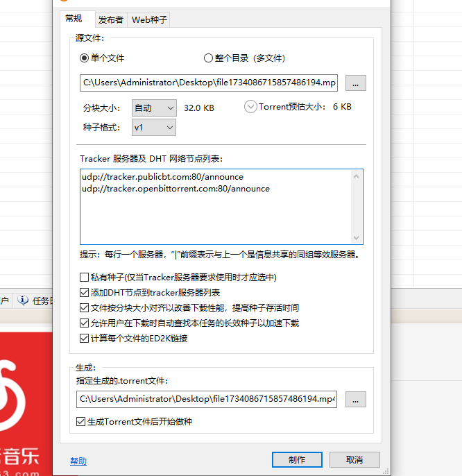Image resolution: width=462 pixels, height=476 pixels.
Task: Uncheck 允许用户自动查找长效种子 option
Action: (85, 323)
